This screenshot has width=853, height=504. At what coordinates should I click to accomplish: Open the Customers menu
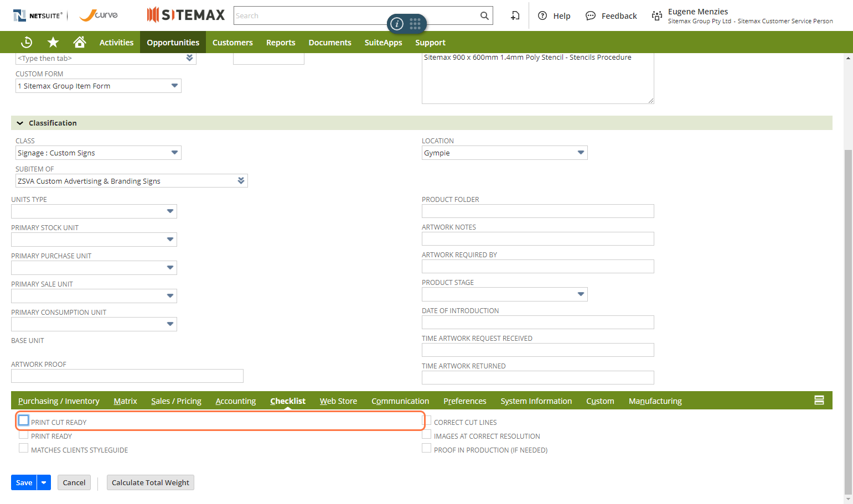[232, 42]
